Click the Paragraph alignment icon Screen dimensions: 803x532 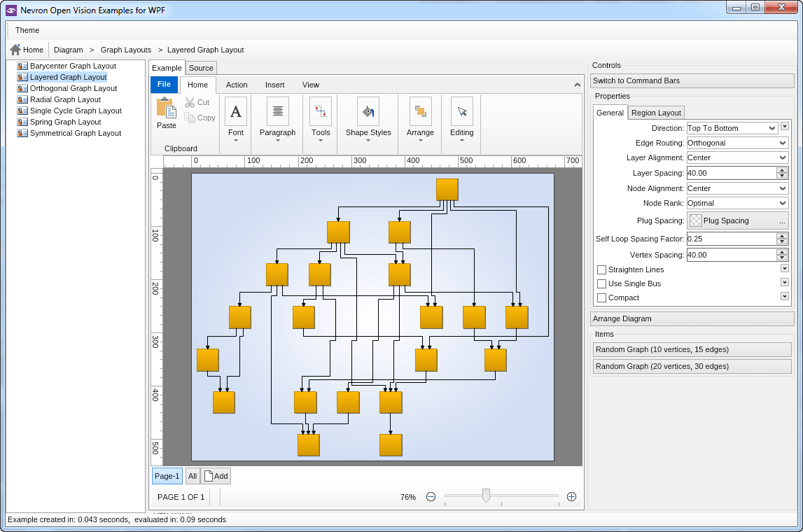pyautogui.click(x=278, y=111)
